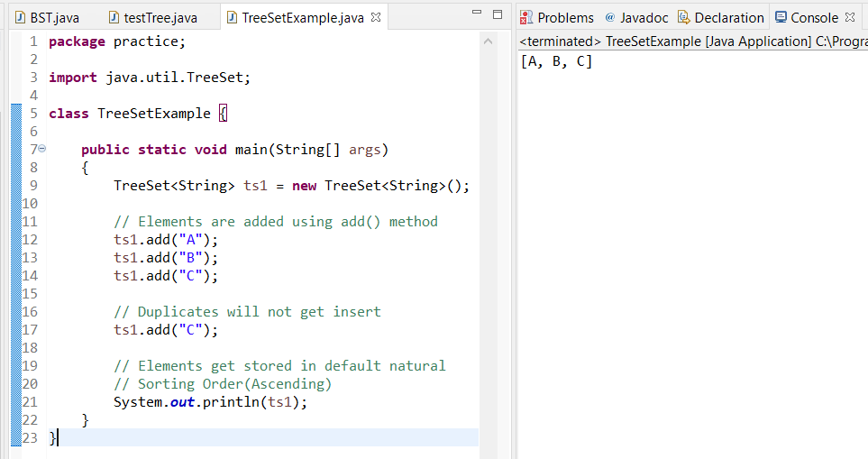
Task: Click ts1.add("C") on line 17
Action: coord(166,330)
